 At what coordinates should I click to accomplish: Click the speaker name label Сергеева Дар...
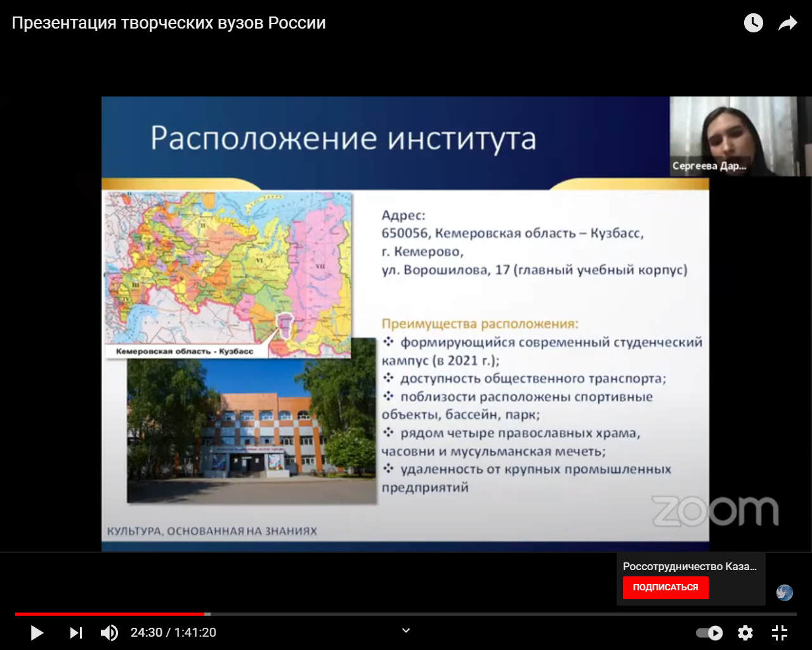709,166
